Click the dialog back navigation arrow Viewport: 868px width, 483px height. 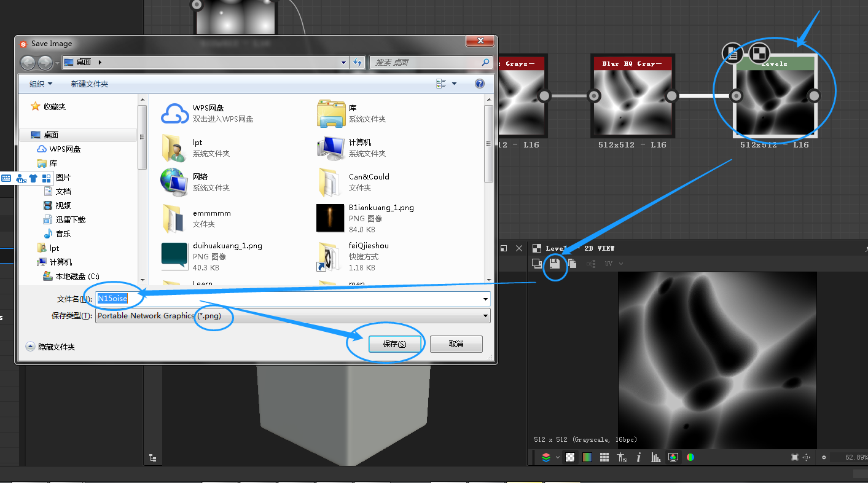click(x=28, y=62)
